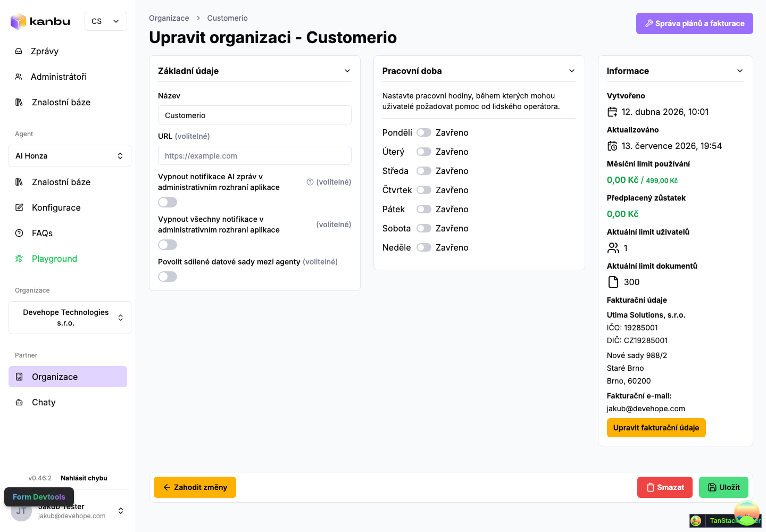Click Organizace breadcrumb link
766x532 pixels.
169,18
